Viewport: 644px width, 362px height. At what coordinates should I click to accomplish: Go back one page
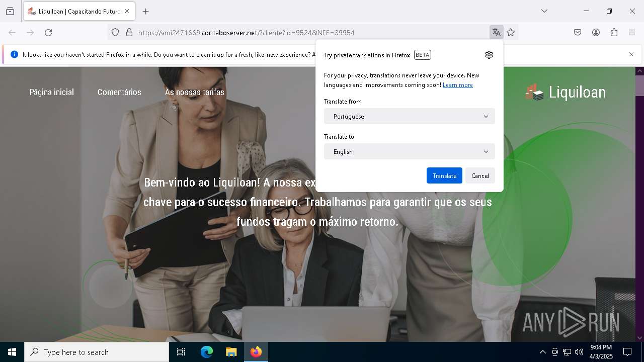click(x=12, y=33)
